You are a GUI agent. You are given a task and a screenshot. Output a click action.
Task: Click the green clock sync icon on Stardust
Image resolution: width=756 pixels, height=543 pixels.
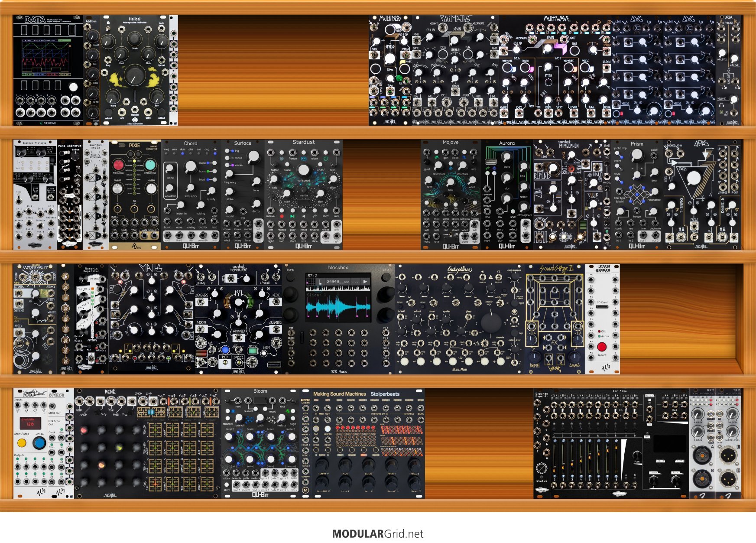pos(325,159)
